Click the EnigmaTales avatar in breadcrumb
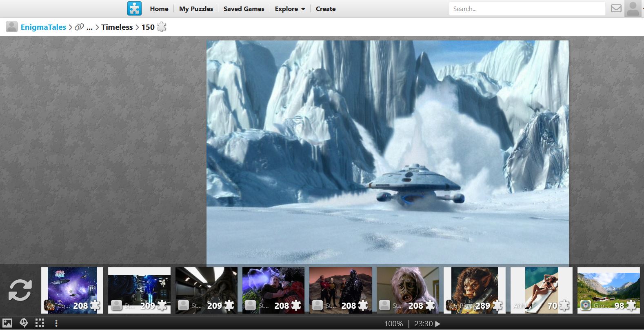The width and height of the screenshot is (644, 332). pos(12,27)
